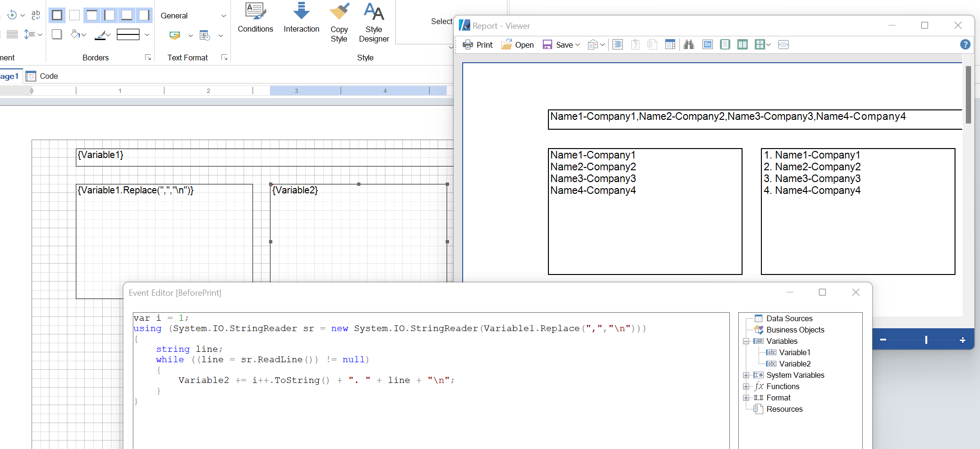Click the currency format icon

[175, 35]
